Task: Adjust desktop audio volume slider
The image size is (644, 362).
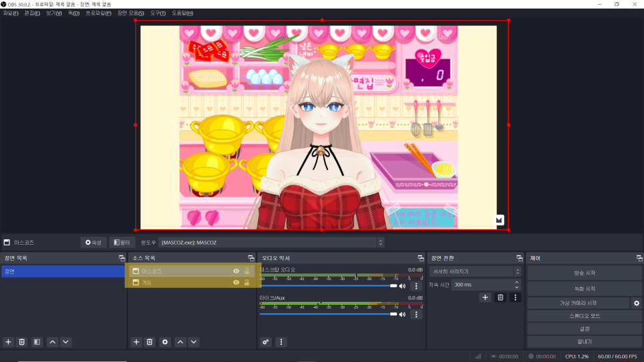Action: tap(328, 286)
